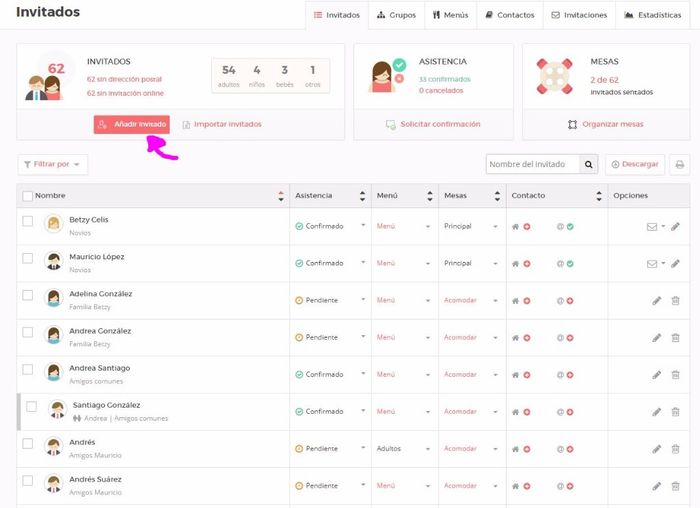700x508 pixels.
Task: Edit Andrea Santiago with pencil icon
Action: point(657,375)
